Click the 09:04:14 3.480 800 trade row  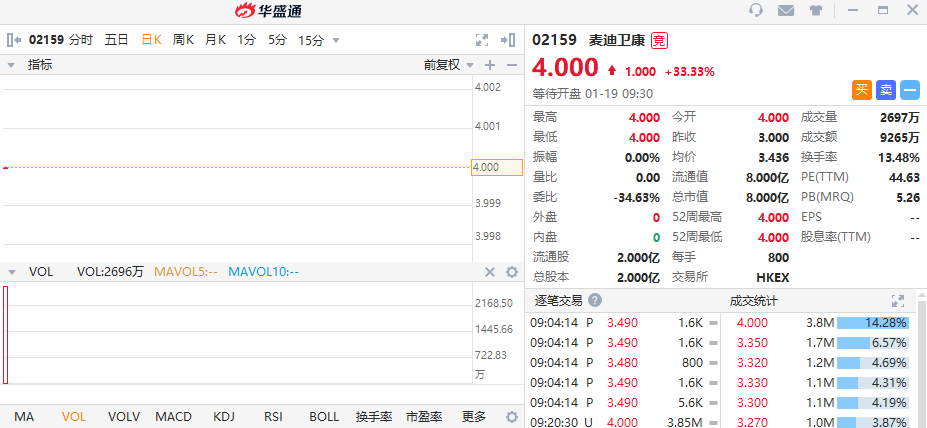pos(624,362)
